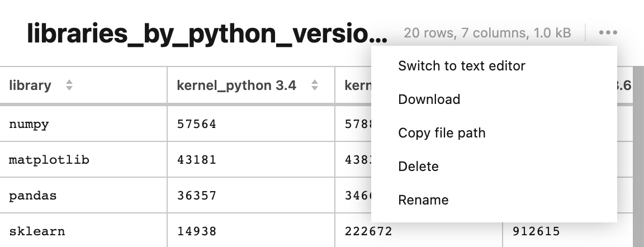
Task: Click the library column header
Action: tap(30, 85)
